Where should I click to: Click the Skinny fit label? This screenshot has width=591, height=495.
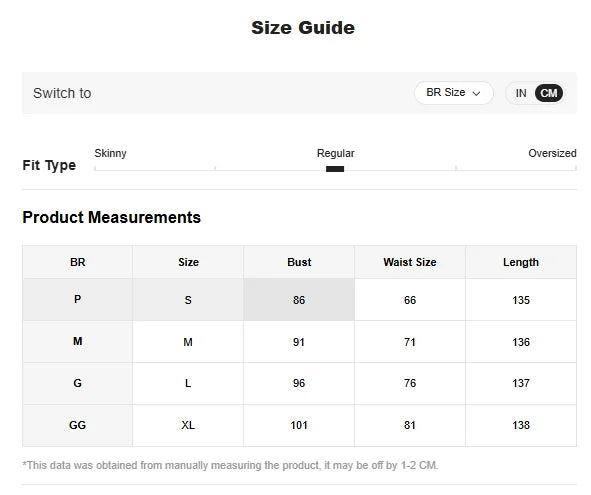click(110, 153)
